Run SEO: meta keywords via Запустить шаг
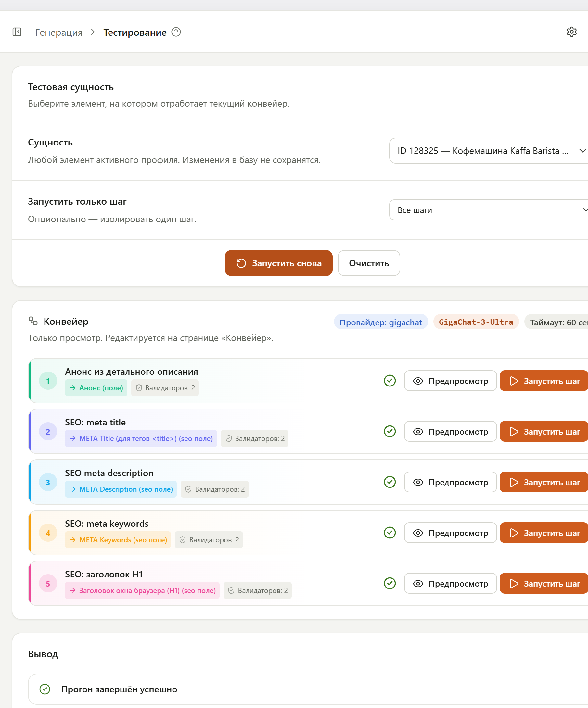The image size is (588, 708). 544,533
